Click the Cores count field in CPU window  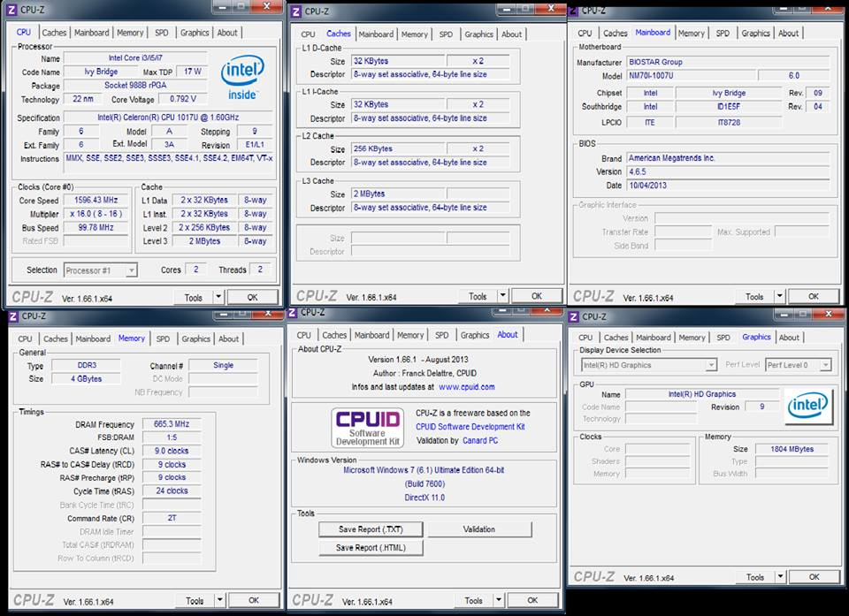point(195,270)
